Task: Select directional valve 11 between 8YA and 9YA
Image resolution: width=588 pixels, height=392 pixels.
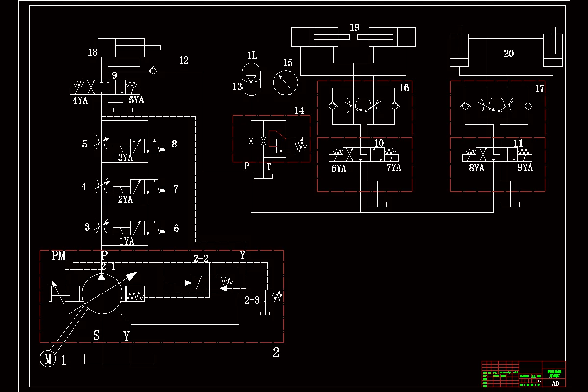Action: tap(497, 154)
